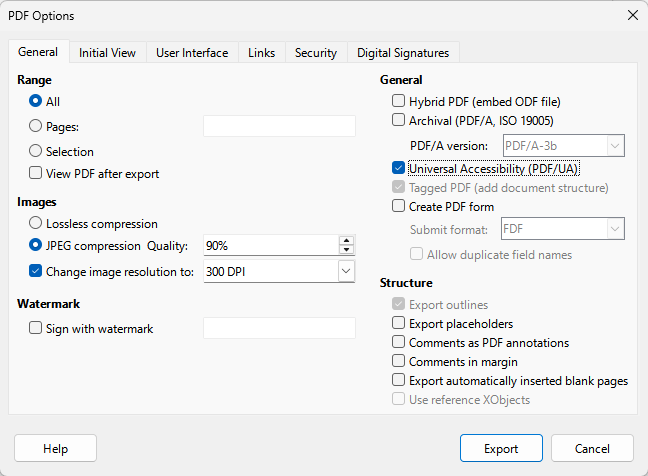
Task: Check Export automatically inserted blank pages
Action: click(398, 380)
